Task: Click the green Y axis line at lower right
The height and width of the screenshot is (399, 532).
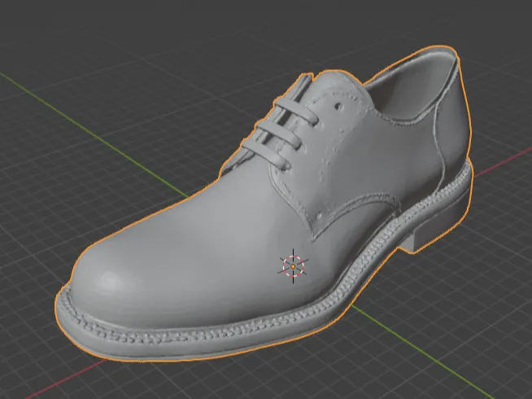Action: (424, 352)
